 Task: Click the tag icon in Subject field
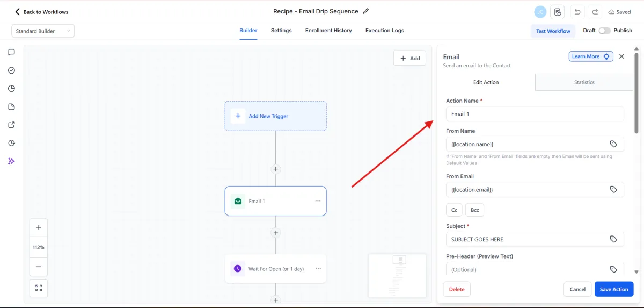coord(613,239)
